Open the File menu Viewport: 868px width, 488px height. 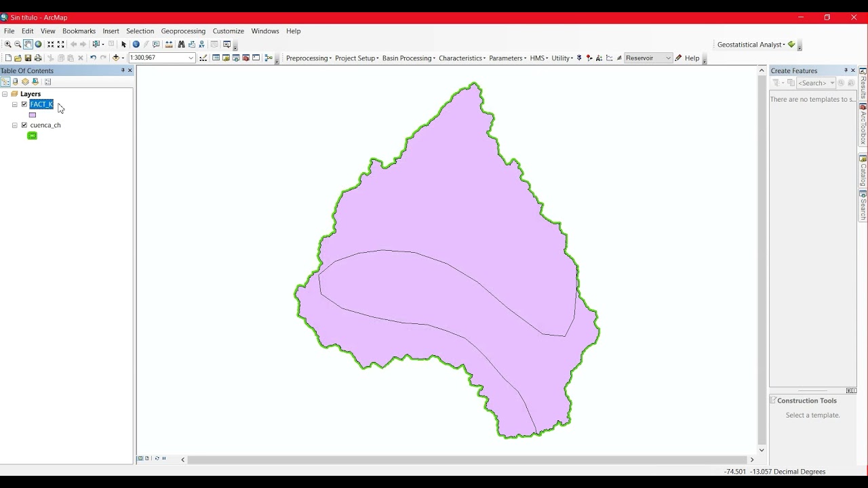(x=9, y=31)
